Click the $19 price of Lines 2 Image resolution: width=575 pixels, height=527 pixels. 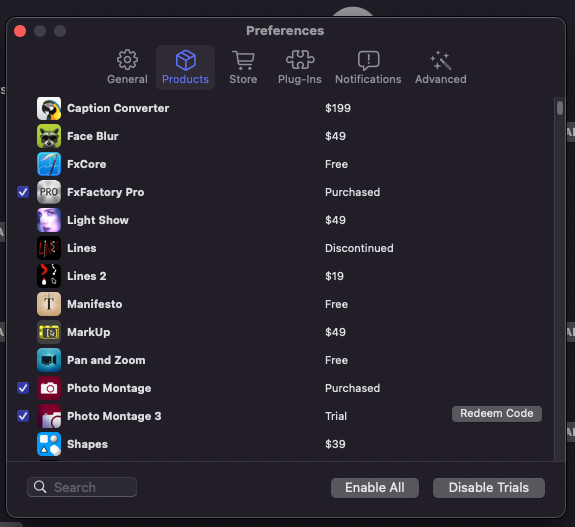pyautogui.click(x=334, y=276)
